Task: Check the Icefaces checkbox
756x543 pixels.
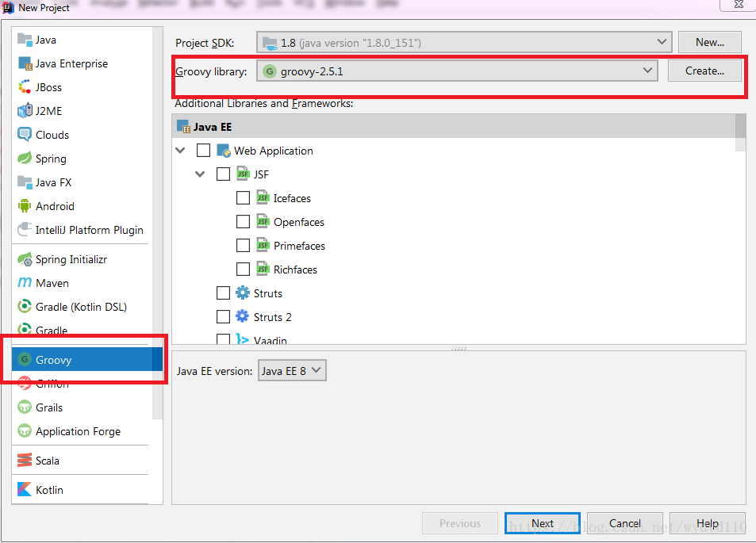Action: coord(243,198)
